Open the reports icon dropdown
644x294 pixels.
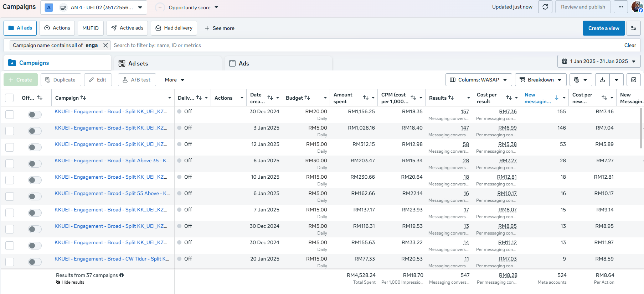581,80
